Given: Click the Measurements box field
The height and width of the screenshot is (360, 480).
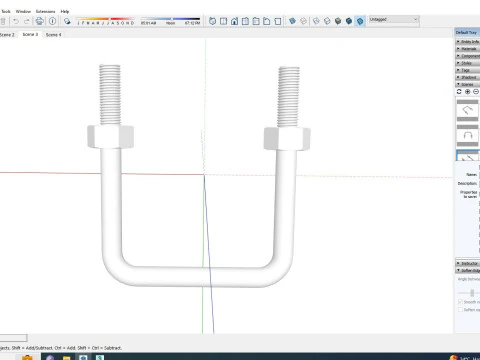Looking at the screenshot, I should coord(13,338).
